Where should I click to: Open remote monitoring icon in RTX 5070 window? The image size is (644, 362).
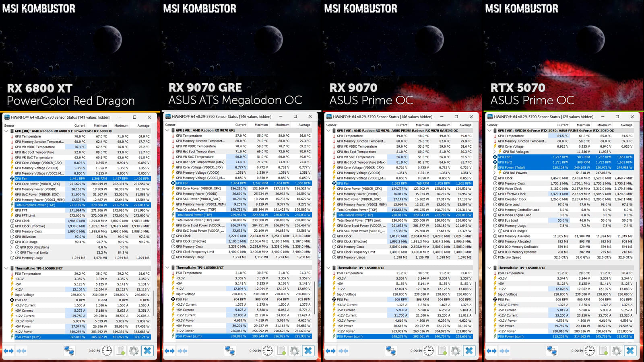[x=552, y=351]
